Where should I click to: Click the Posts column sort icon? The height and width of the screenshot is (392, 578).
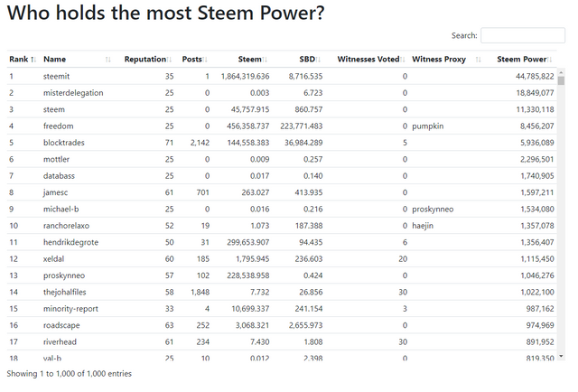[x=206, y=60]
